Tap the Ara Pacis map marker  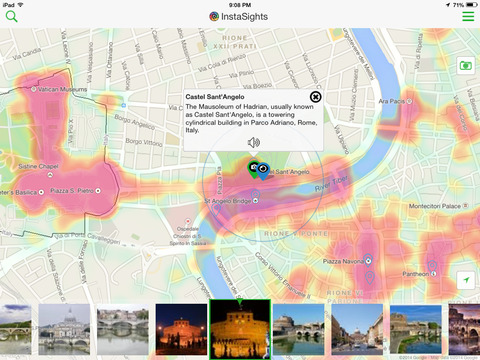click(409, 101)
